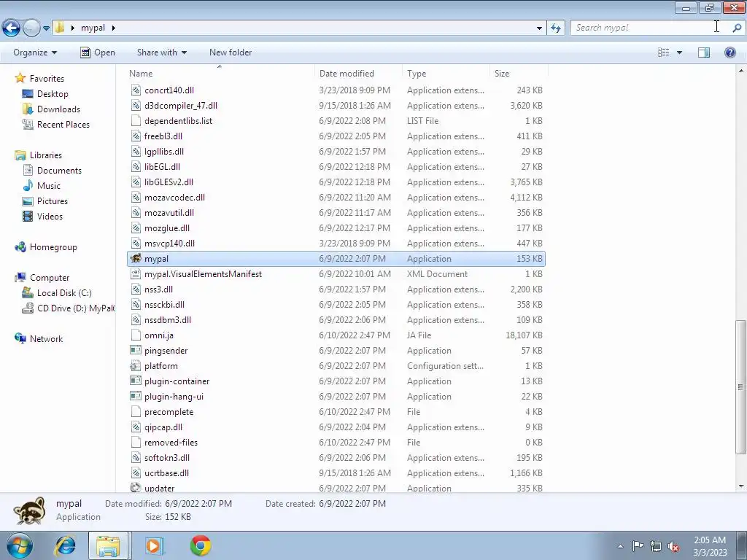The height and width of the screenshot is (560, 747).
Task: Expand the arrow after mypal breadcrumb
Action: (x=113, y=28)
